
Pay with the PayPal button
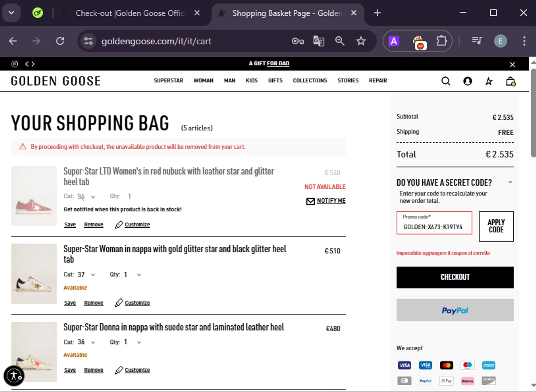pos(455,310)
